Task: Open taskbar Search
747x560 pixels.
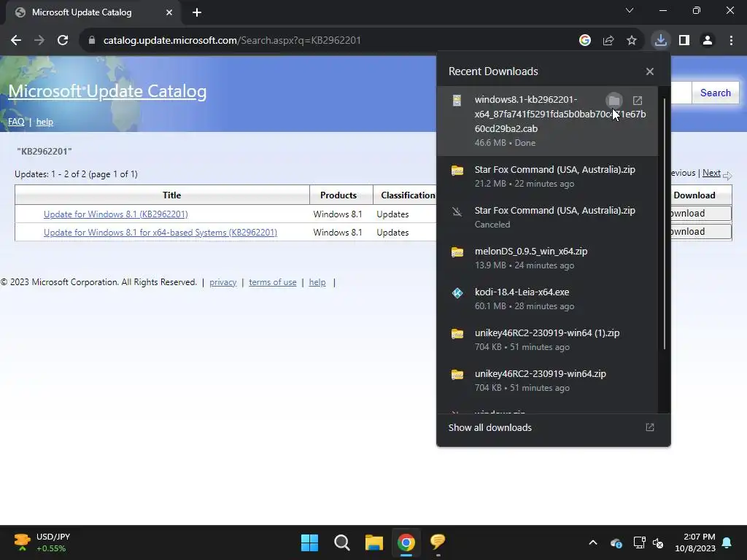Action: click(x=342, y=542)
